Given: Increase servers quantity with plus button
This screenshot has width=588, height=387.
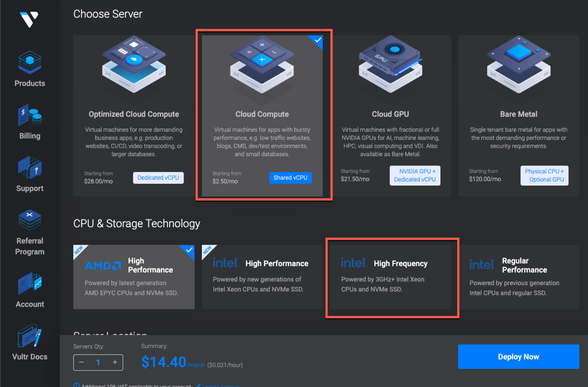Looking at the screenshot, I should click(x=115, y=362).
